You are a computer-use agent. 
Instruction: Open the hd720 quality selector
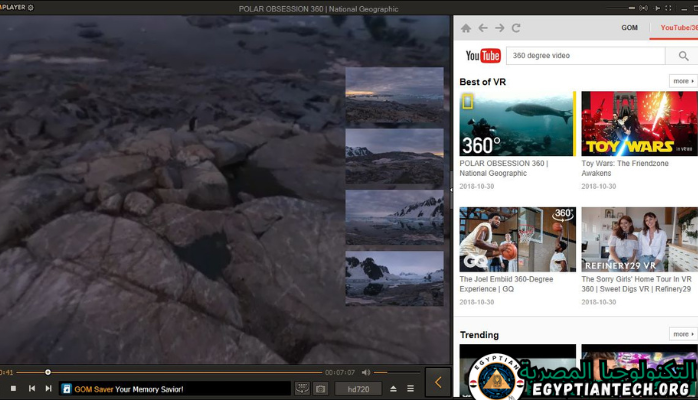click(x=358, y=388)
